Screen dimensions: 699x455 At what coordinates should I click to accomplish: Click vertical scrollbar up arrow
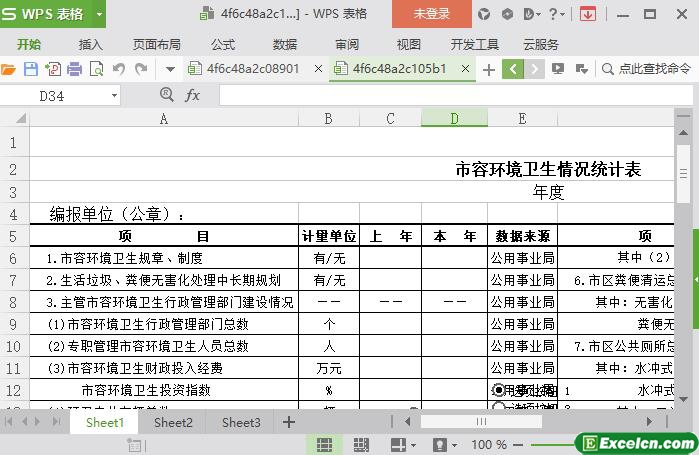(x=683, y=132)
